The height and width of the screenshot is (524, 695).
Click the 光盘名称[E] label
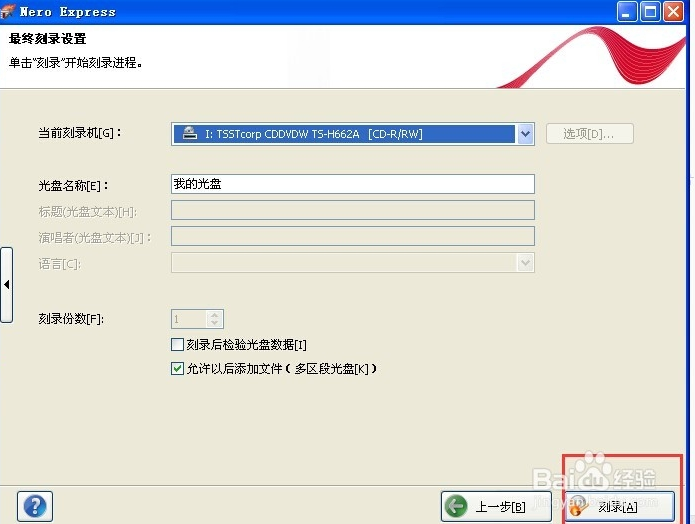pos(74,185)
